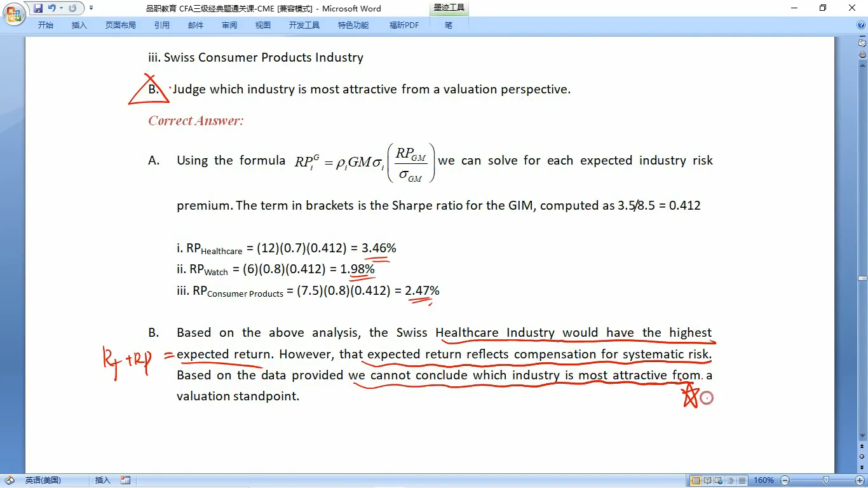Click the 160% zoom level button
The height and width of the screenshot is (488, 868).
tap(763, 480)
